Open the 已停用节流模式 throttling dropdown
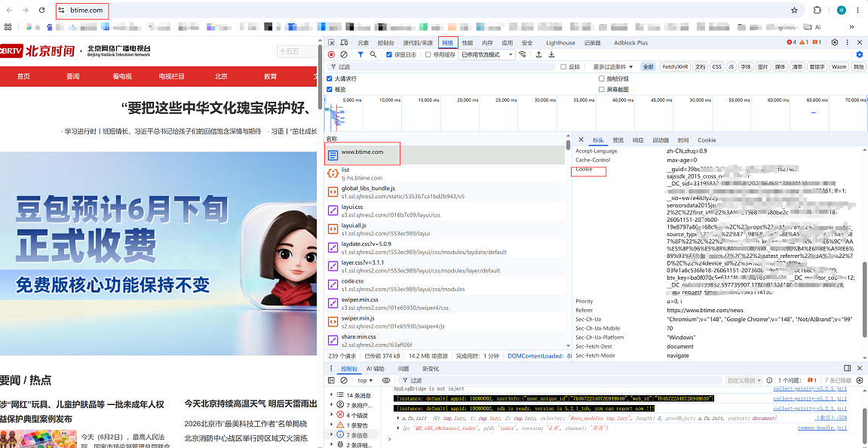 (x=487, y=54)
